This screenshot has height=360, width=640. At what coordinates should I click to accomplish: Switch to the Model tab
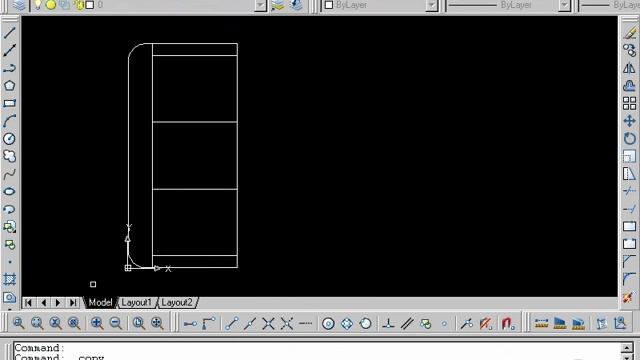point(100,302)
